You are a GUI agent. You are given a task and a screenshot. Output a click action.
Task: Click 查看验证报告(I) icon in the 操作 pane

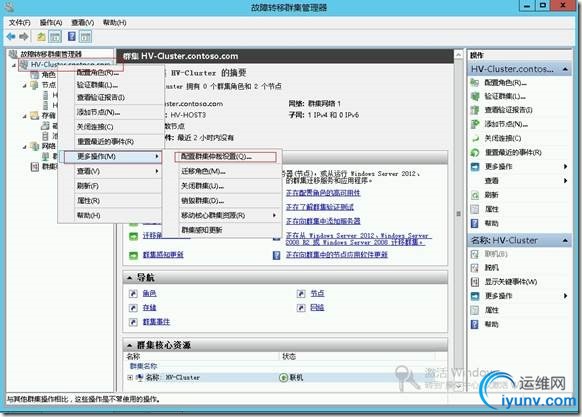point(475,110)
